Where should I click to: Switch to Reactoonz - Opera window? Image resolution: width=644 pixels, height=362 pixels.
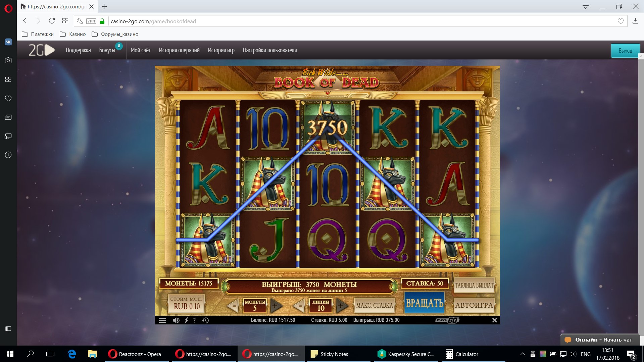(x=137, y=354)
